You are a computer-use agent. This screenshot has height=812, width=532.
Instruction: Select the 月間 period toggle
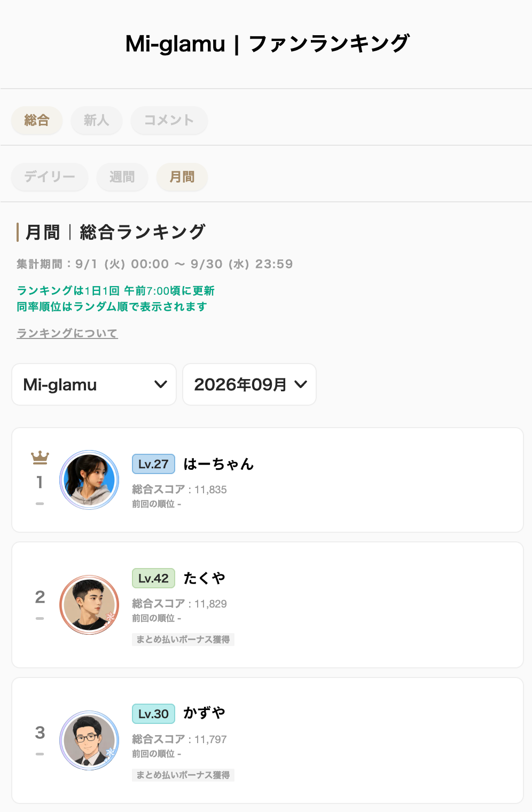pos(182,177)
